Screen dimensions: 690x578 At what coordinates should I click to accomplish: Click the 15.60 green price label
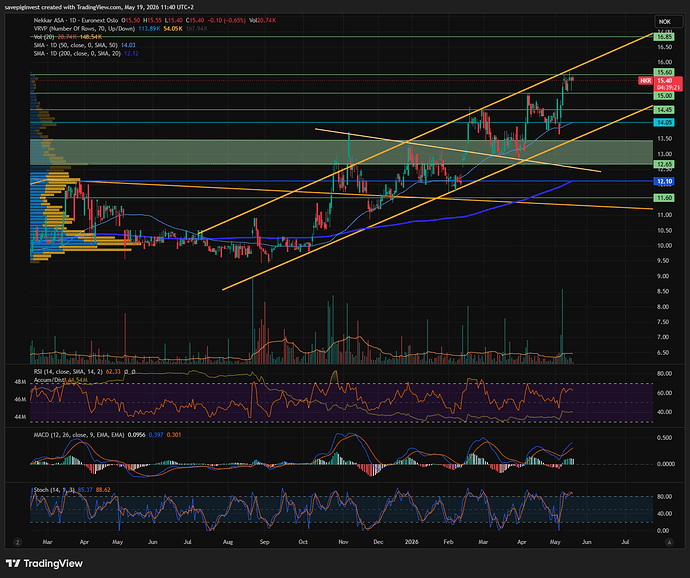(x=664, y=72)
